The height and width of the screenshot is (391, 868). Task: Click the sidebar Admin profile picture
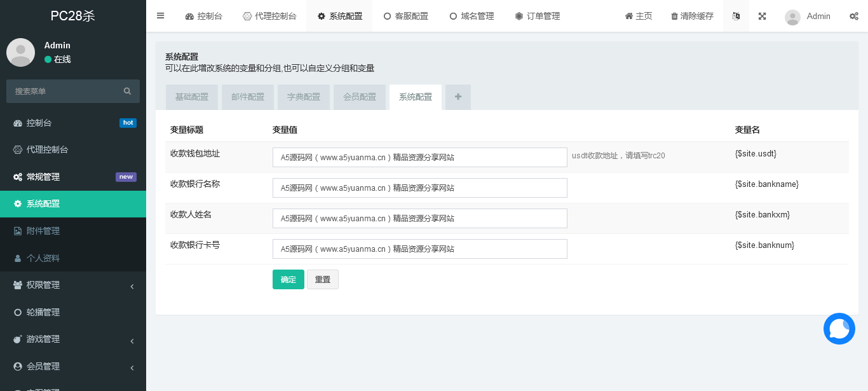[20, 52]
